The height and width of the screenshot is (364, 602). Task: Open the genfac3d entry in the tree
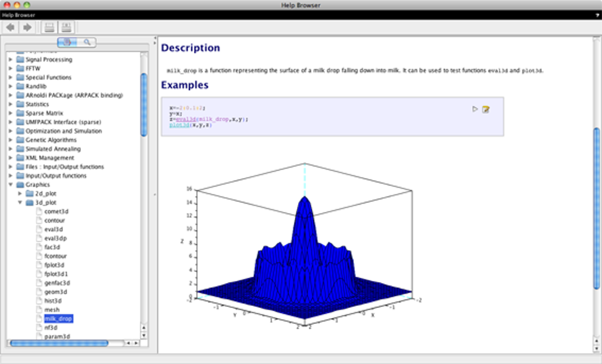57,283
